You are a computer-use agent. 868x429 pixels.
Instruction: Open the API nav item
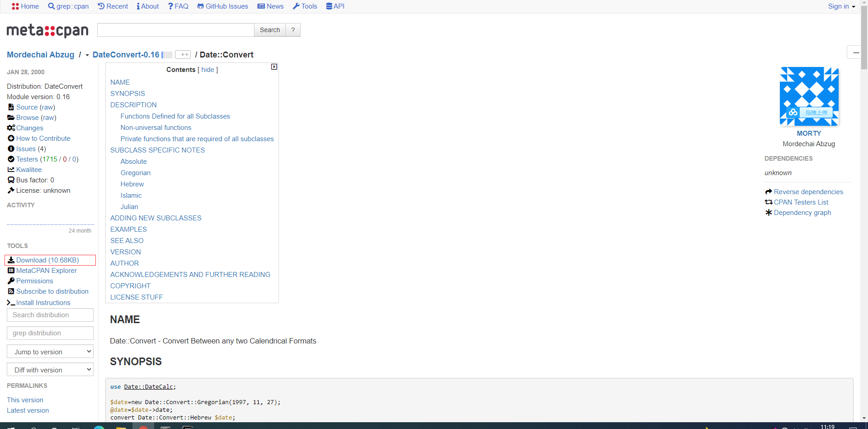click(335, 6)
